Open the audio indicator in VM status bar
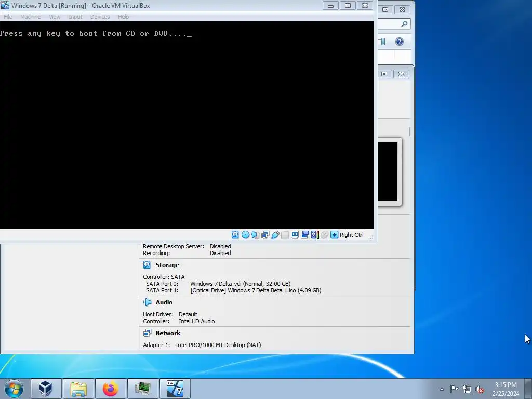532x399 pixels. [x=255, y=235]
